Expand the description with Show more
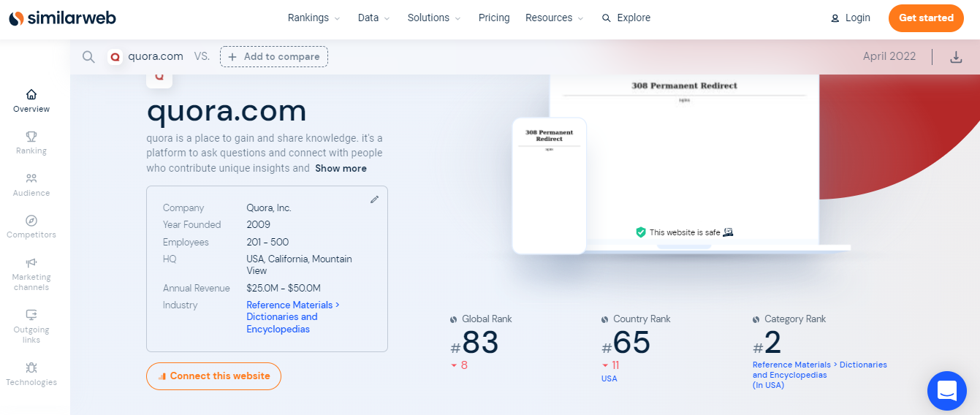 [341, 168]
